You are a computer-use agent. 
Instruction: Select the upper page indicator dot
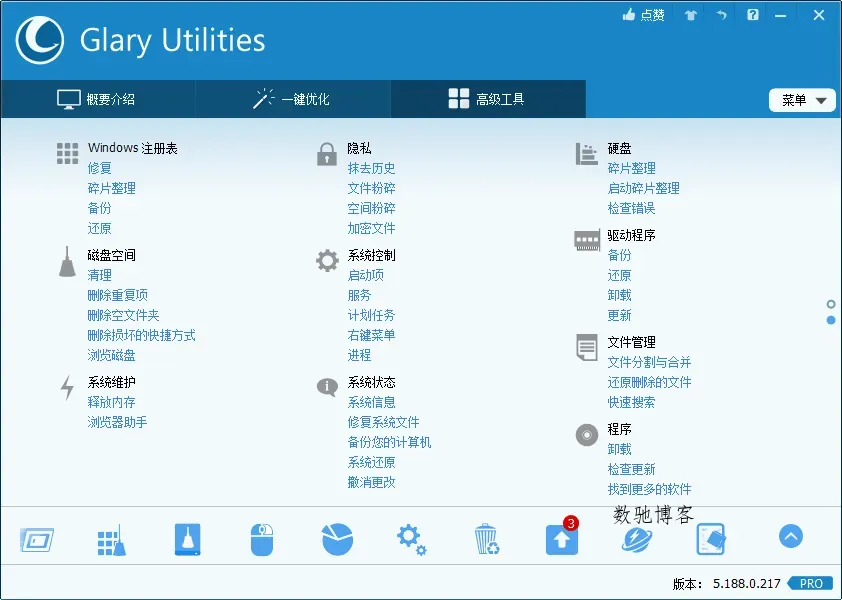tap(831, 305)
